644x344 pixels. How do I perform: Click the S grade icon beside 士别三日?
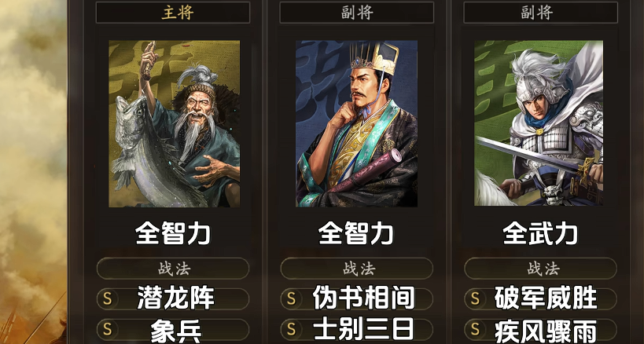291,329
